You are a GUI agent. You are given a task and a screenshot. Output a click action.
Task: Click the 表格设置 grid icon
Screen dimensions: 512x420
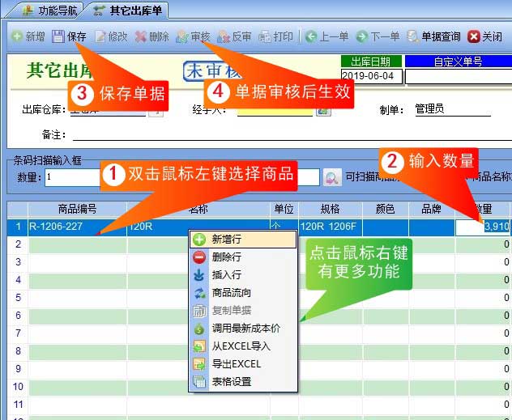[x=198, y=382]
